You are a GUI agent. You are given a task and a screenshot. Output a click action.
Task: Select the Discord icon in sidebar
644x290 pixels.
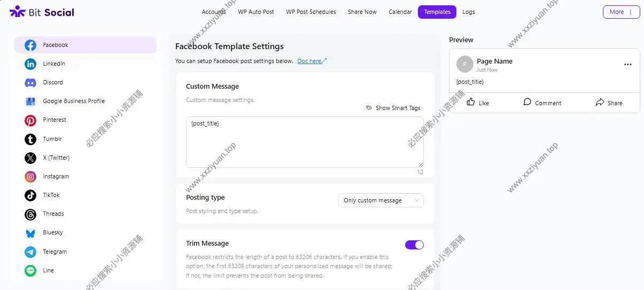click(x=30, y=83)
